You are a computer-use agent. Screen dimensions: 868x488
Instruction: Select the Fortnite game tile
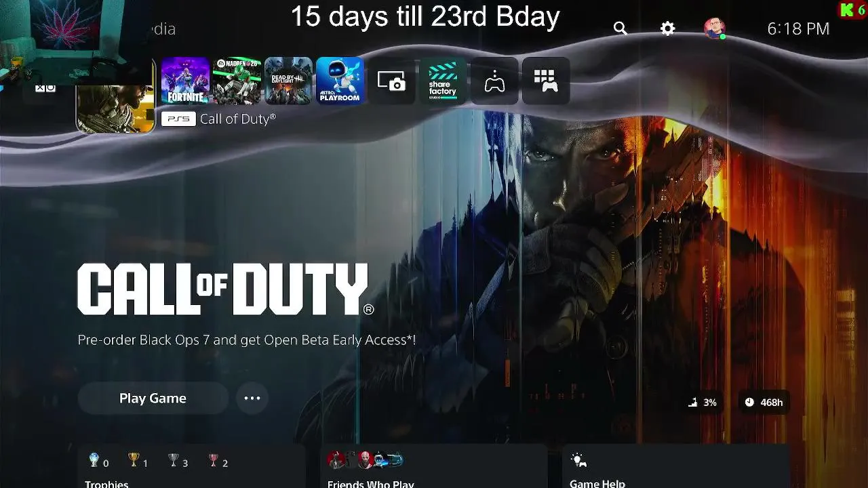[185, 81]
